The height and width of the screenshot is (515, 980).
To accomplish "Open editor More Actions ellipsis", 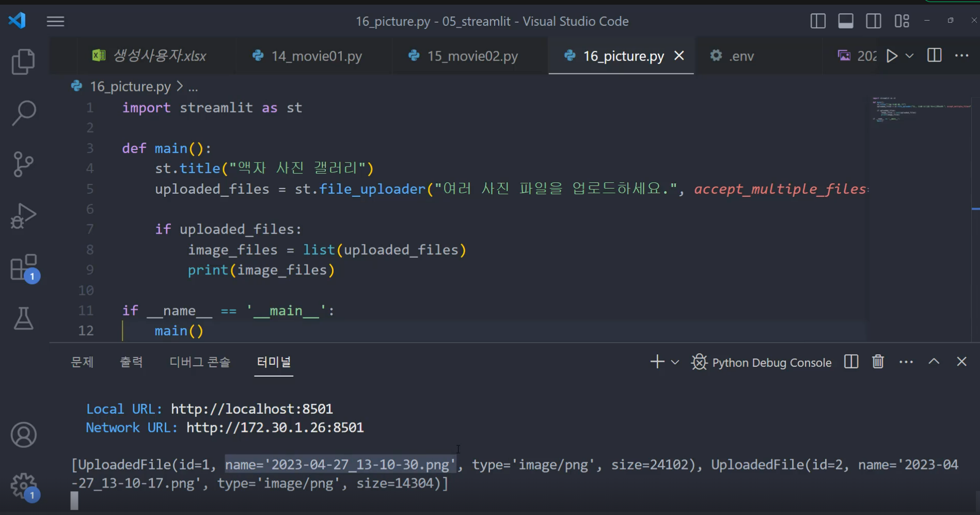I will pos(962,55).
